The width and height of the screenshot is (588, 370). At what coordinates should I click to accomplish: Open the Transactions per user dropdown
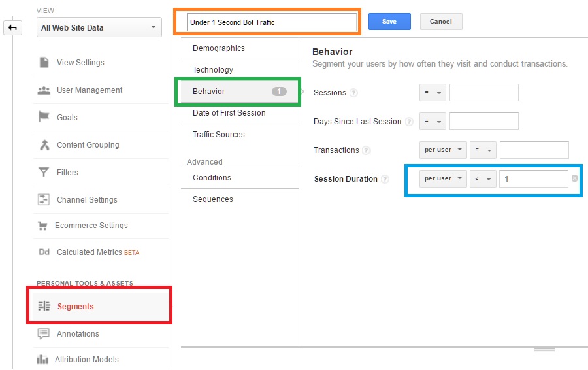coord(443,150)
